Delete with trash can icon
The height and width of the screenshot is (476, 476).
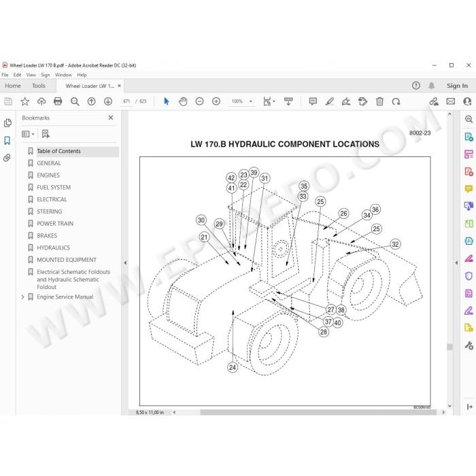click(x=379, y=101)
